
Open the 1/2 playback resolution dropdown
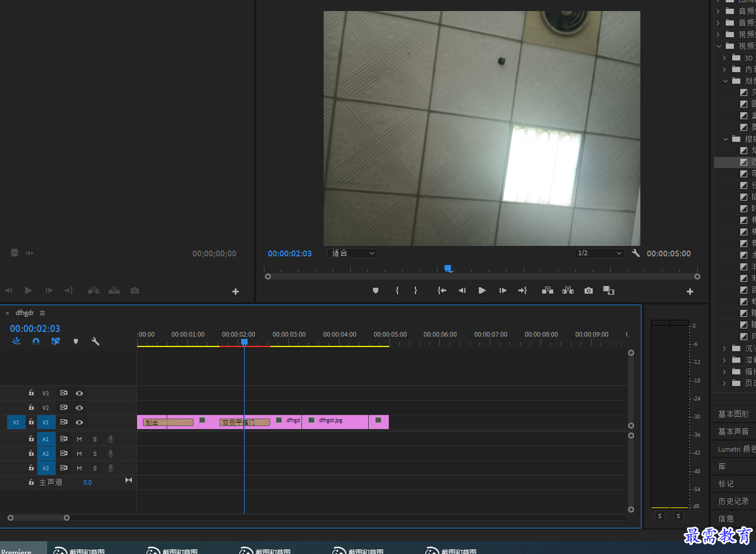(599, 253)
